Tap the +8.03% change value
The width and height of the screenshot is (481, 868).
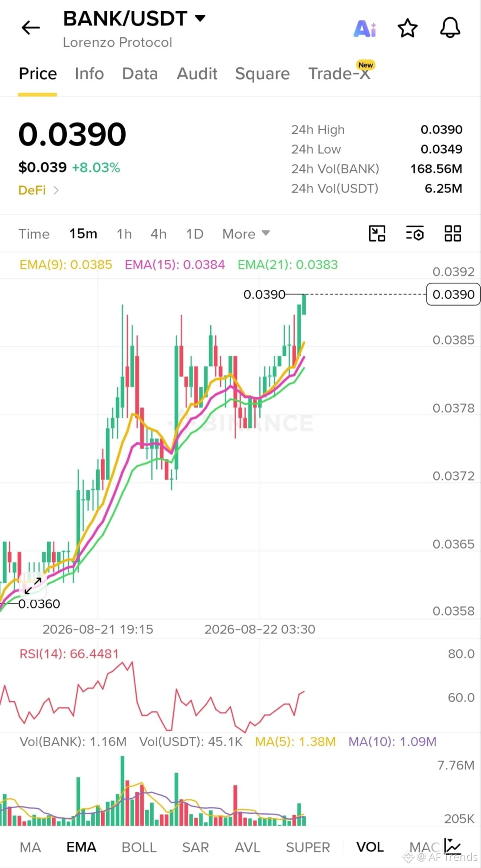tap(96, 168)
